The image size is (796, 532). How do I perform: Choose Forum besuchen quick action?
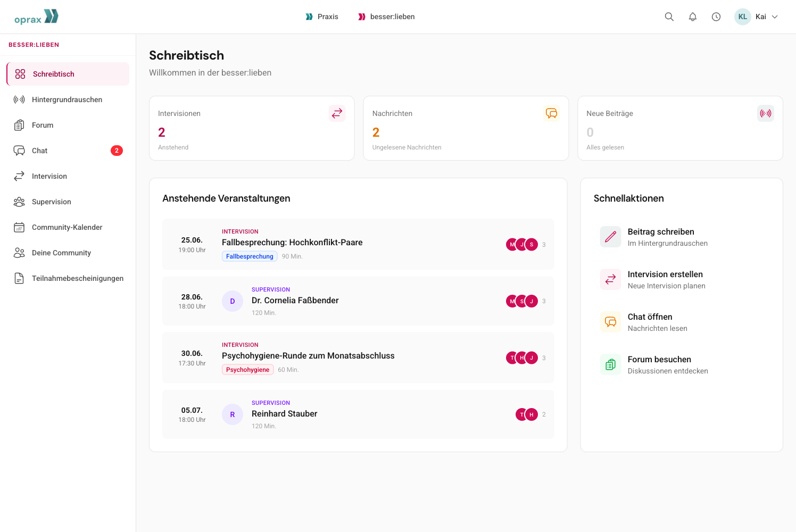682,364
